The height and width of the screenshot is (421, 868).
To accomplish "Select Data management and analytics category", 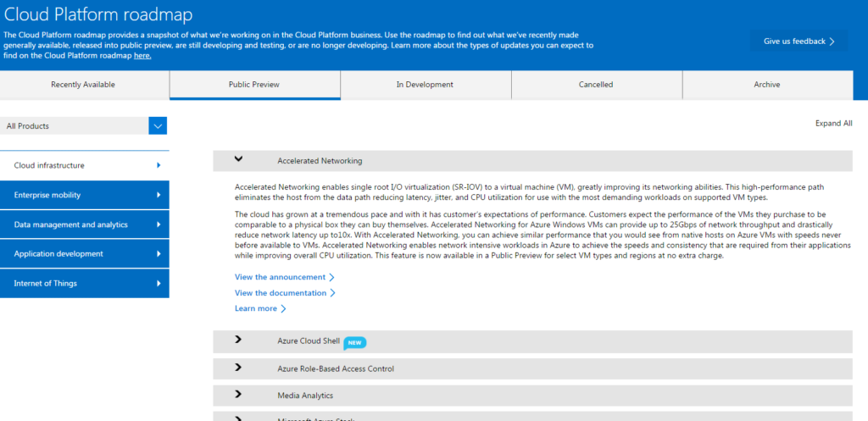I will [84, 224].
